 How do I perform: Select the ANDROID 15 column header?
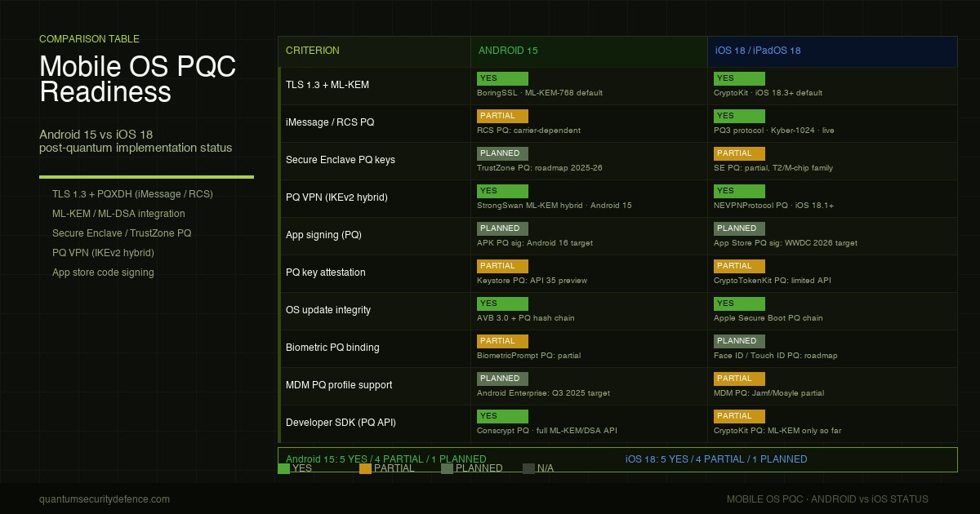[x=589, y=51]
